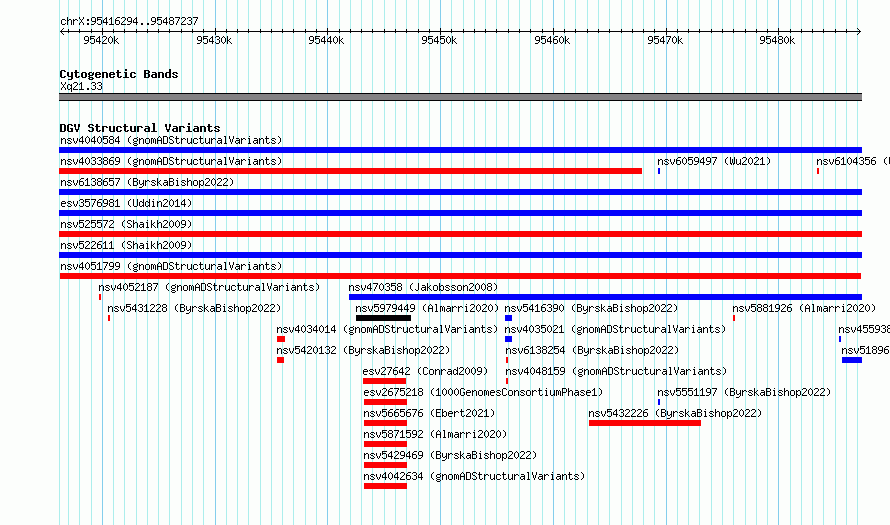This screenshot has height=525, width=890.
Task: Open nsv6138254 variant entry
Action: pyautogui.click(x=592, y=350)
